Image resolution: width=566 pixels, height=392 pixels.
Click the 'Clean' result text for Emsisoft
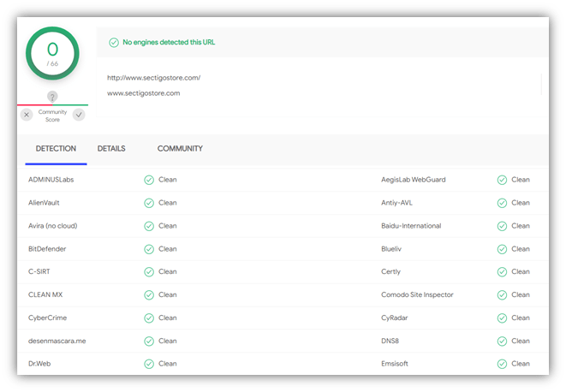tap(521, 364)
